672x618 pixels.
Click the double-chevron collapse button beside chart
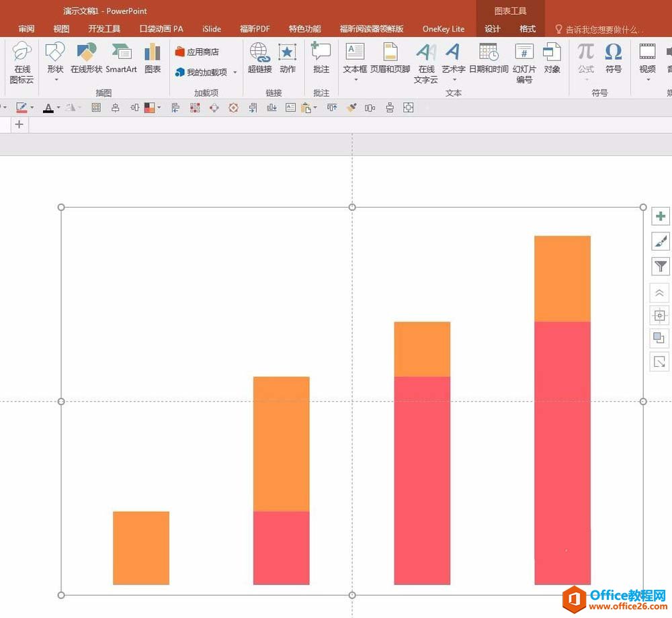click(x=659, y=294)
